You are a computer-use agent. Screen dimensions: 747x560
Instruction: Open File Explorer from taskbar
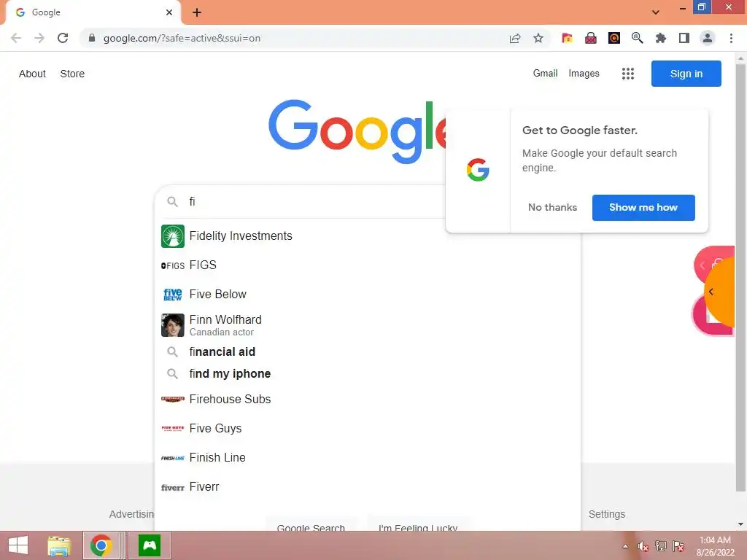[x=59, y=545]
